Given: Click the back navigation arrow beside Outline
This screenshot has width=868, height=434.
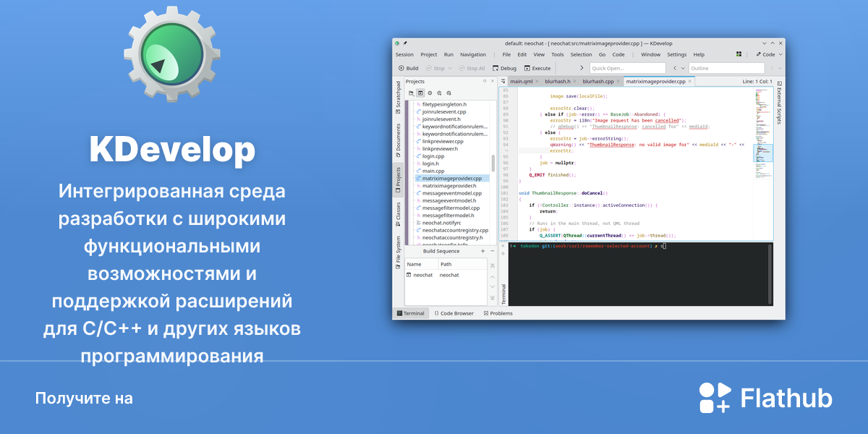Looking at the screenshot, I should 675,68.
